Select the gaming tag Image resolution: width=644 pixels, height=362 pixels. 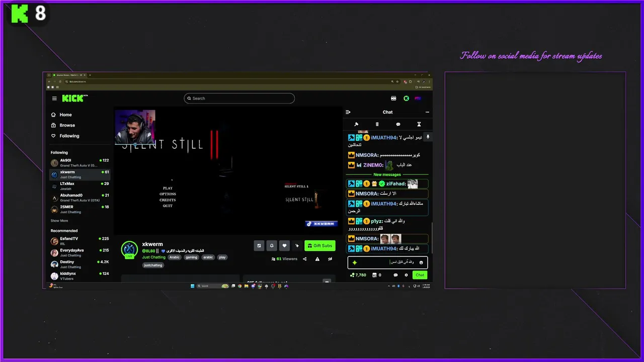(191, 257)
